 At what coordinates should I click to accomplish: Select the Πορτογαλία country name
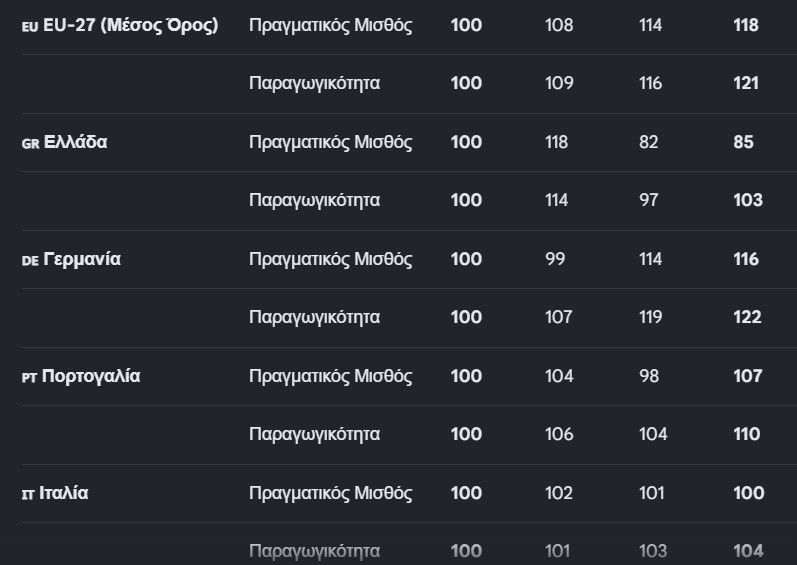pyautogui.click(x=91, y=376)
